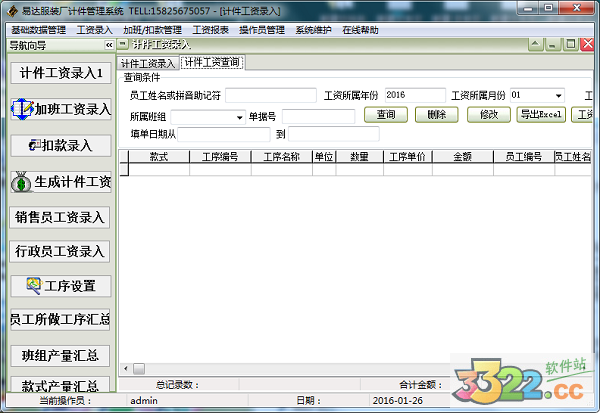This screenshot has height=413, width=600.
Task: Open 款式产量汇总 report
Action: (x=60, y=384)
